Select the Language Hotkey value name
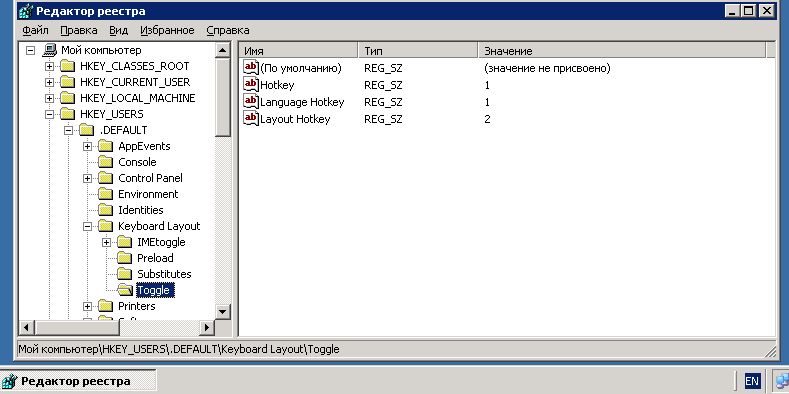 [x=302, y=102]
